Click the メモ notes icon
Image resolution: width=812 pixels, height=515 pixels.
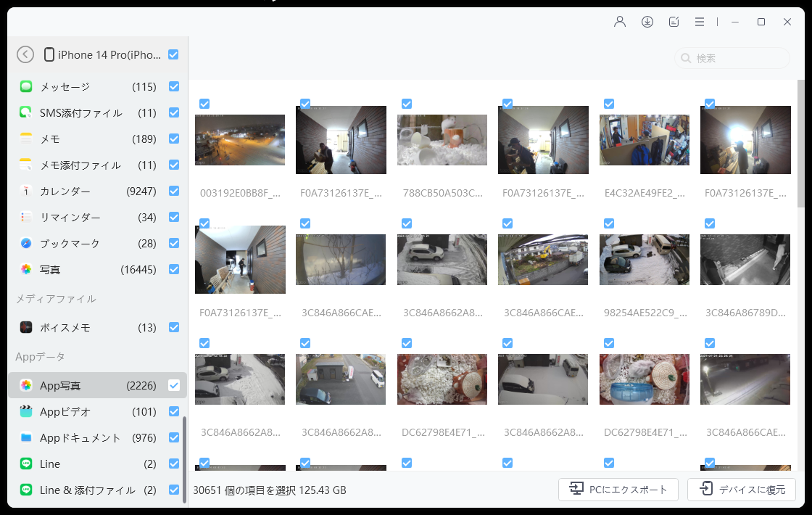[x=26, y=139]
